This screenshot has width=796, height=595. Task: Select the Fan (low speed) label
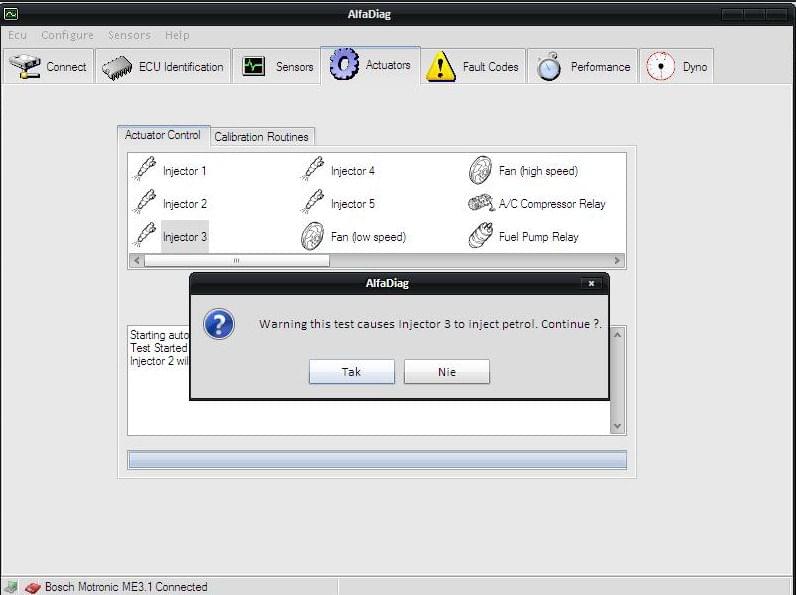point(369,237)
